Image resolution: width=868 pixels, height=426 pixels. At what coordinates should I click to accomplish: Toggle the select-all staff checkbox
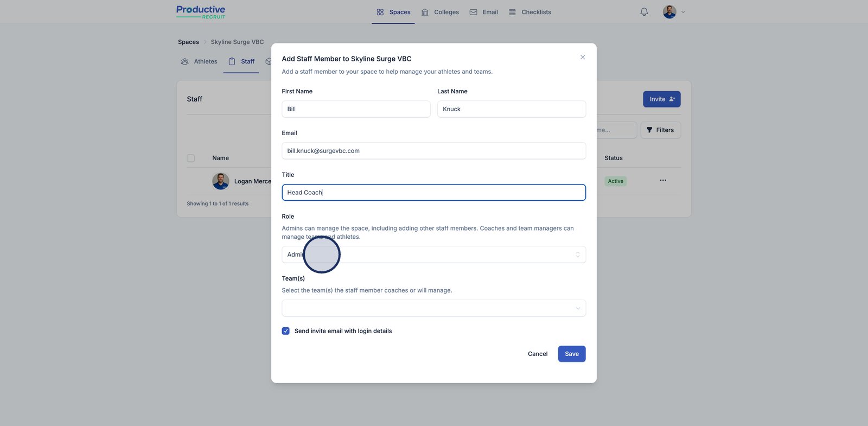tap(191, 158)
